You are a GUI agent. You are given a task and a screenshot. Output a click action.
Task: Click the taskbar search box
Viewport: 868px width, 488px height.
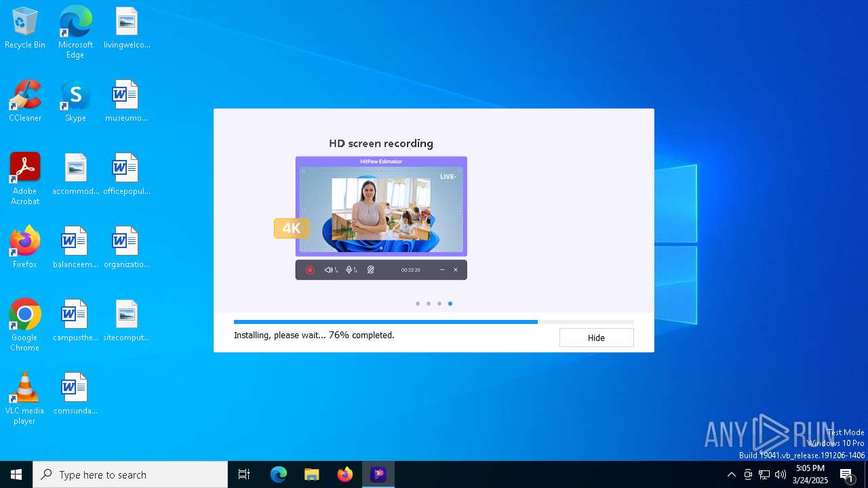(130, 474)
